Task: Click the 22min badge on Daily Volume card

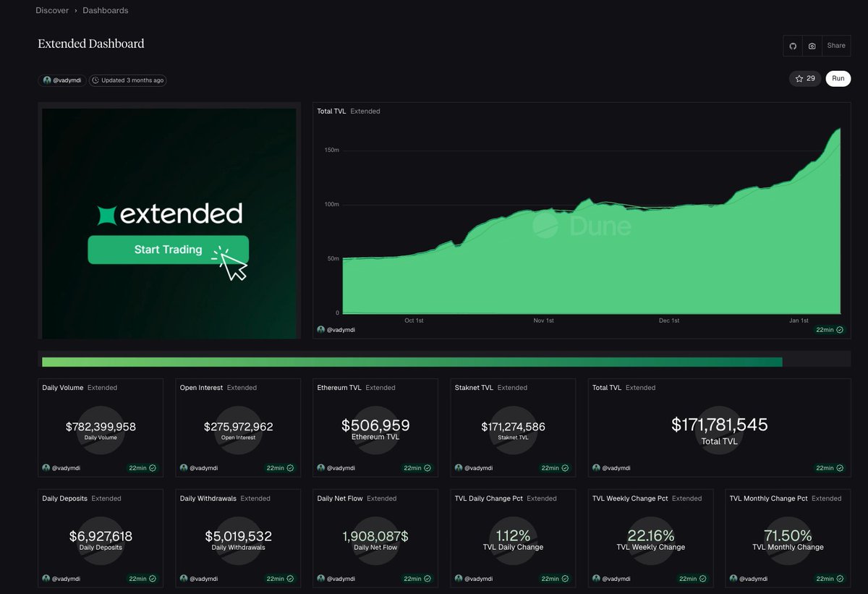Action: 142,468
